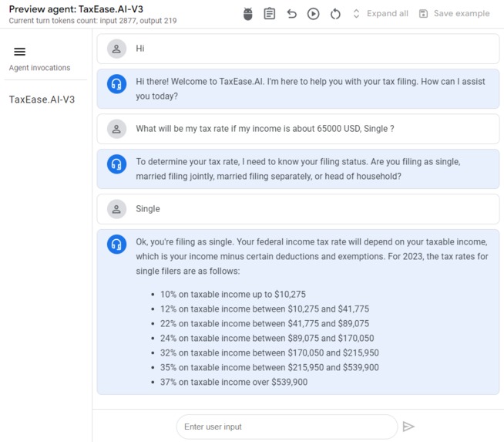Viewport: 504px width, 442px height.
Task: Click the 'Hi' user message text
Action: pyautogui.click(x=140, y=49)
